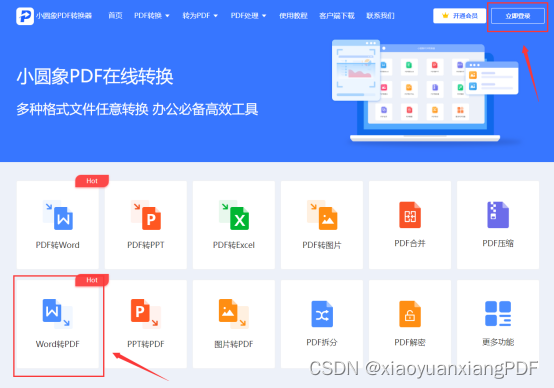Open the PDF压缩 compress icon
554x388 pixels.
point(498,215)
